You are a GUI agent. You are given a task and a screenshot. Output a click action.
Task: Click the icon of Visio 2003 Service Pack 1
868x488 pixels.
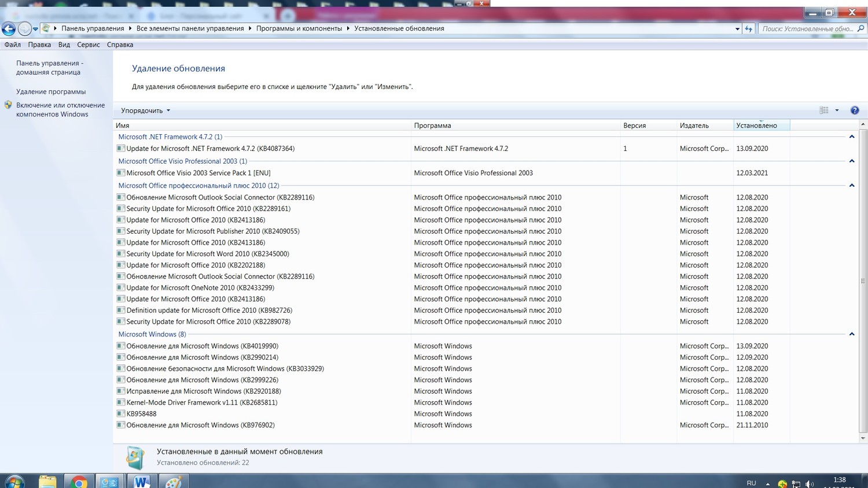(x=121, y=173)
